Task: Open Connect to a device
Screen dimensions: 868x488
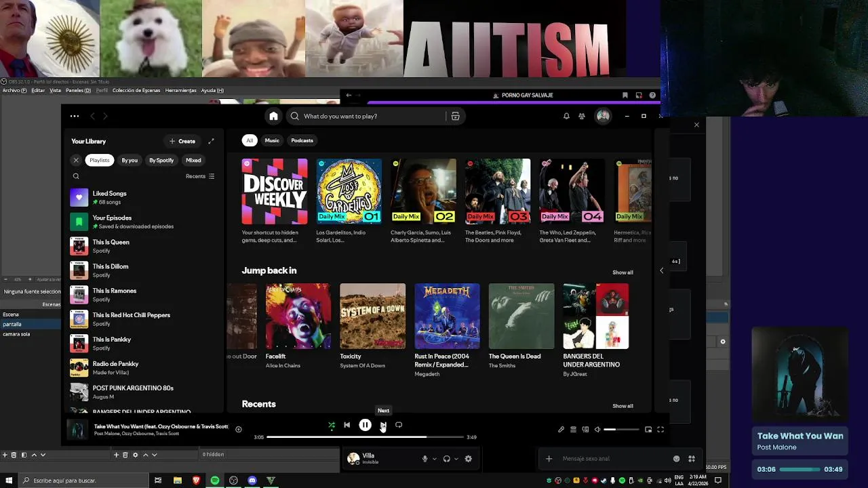Action: pyautogui.click(x=585, y=429)
